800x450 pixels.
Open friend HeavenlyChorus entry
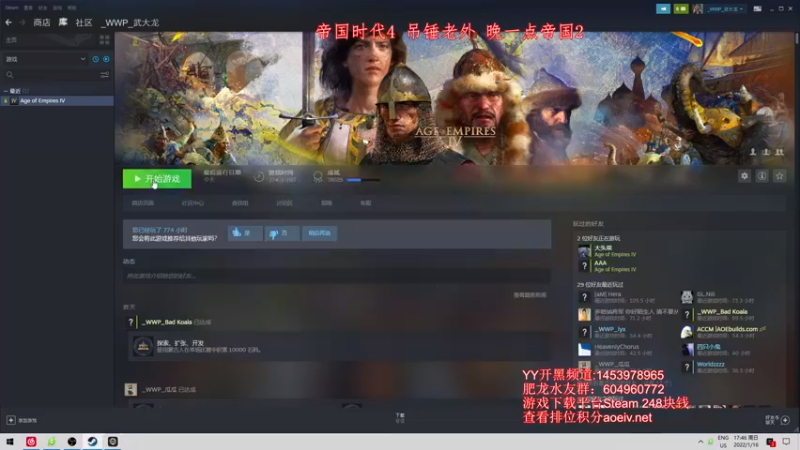pyautogui.click(x=615, y=349)
